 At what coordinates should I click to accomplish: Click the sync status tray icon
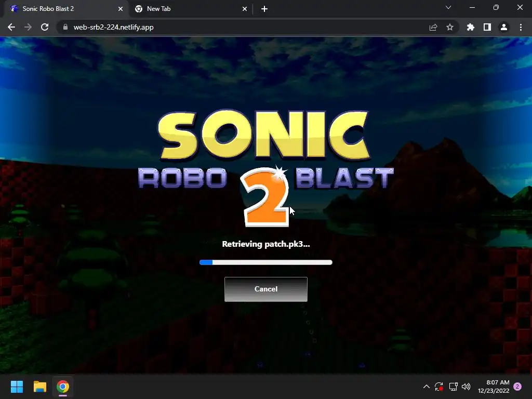438,387
